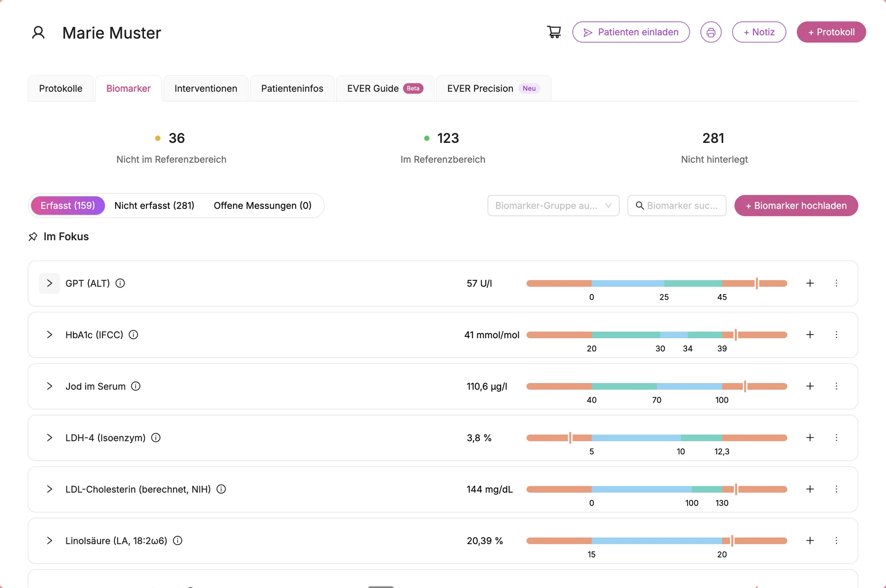Switch to Offene Messungen (0) filter
This screenshot has width=886, height=588.
(x=263, y=205)
